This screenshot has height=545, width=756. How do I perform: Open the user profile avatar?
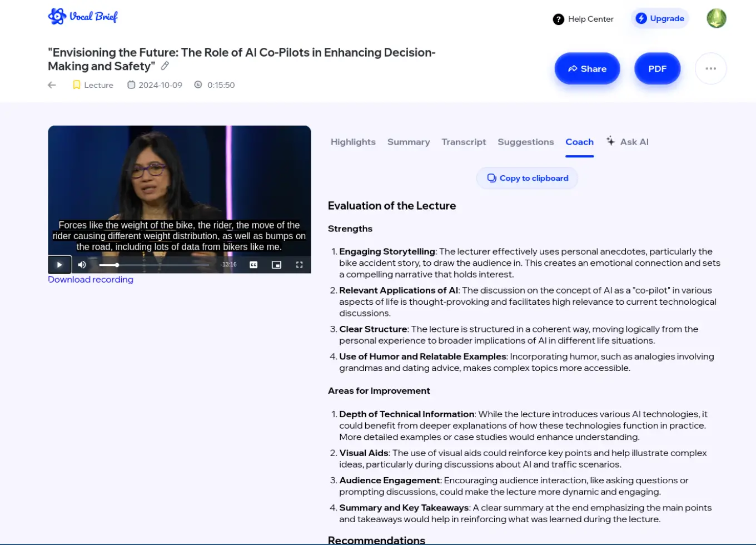(716, 18)
